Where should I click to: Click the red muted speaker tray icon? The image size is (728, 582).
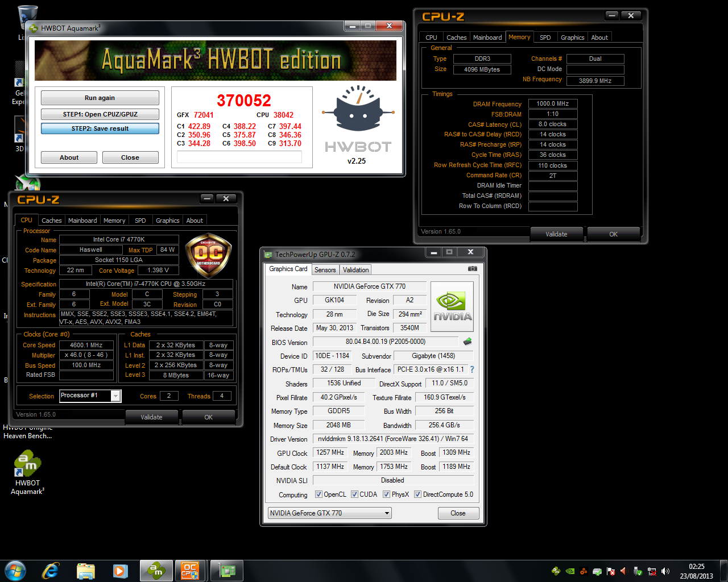tap(623, 571)
